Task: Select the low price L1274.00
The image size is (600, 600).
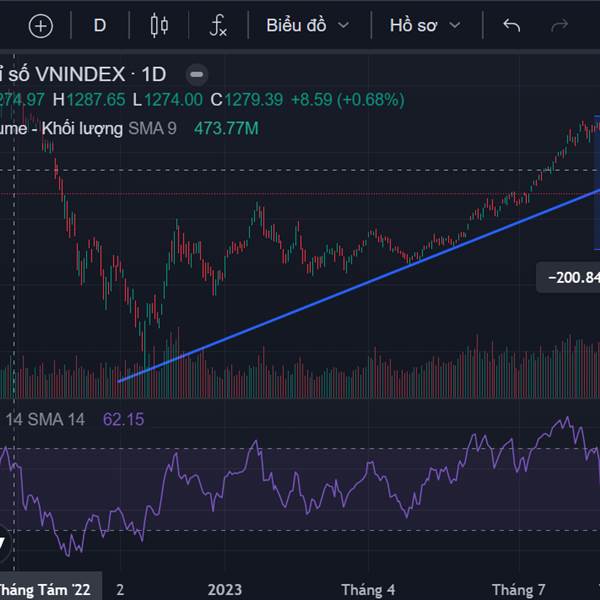Action: click(168, 100)
